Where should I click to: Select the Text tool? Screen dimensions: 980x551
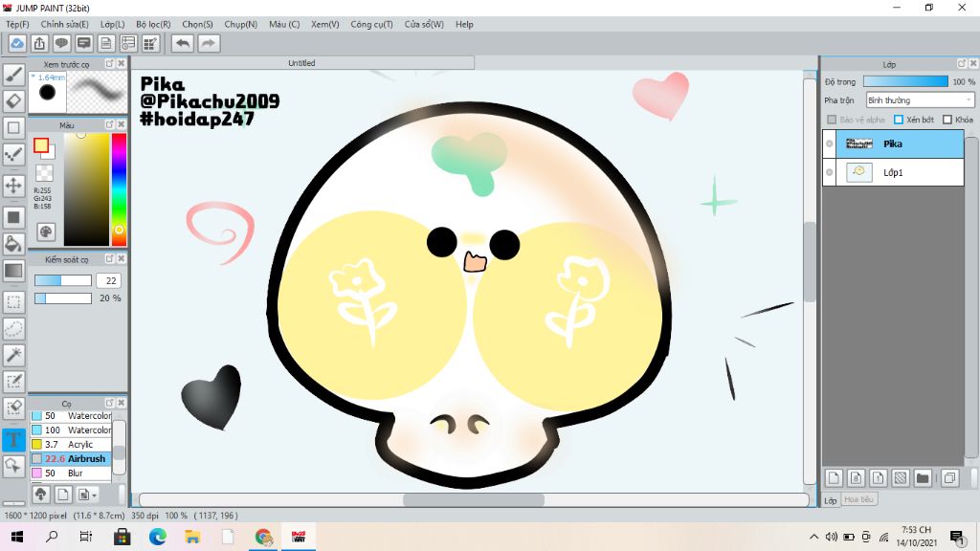click(13, 439)
